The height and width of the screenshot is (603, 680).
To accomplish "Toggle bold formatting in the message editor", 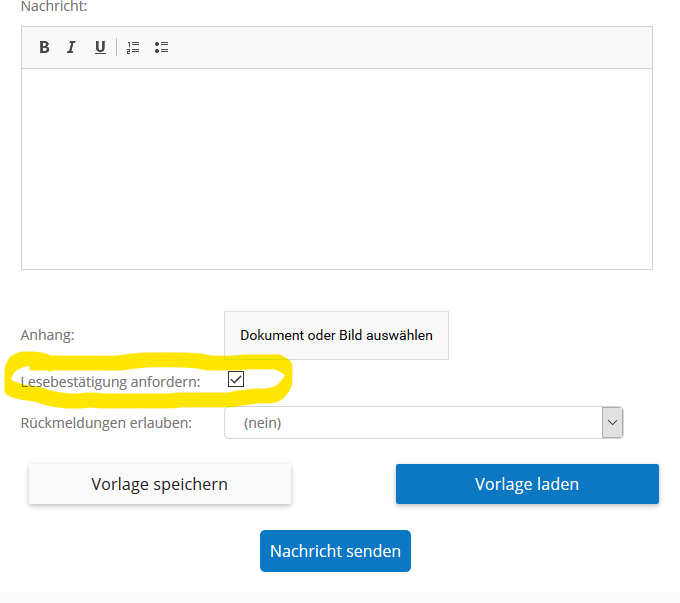I will point(44,47).
